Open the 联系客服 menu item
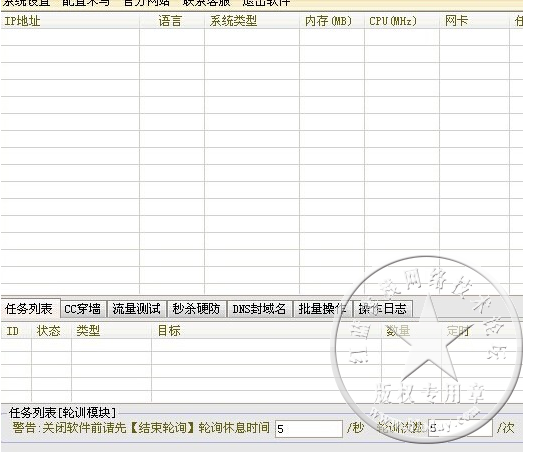The width and height of the screenshot is (533, 452). click(207, 3)
